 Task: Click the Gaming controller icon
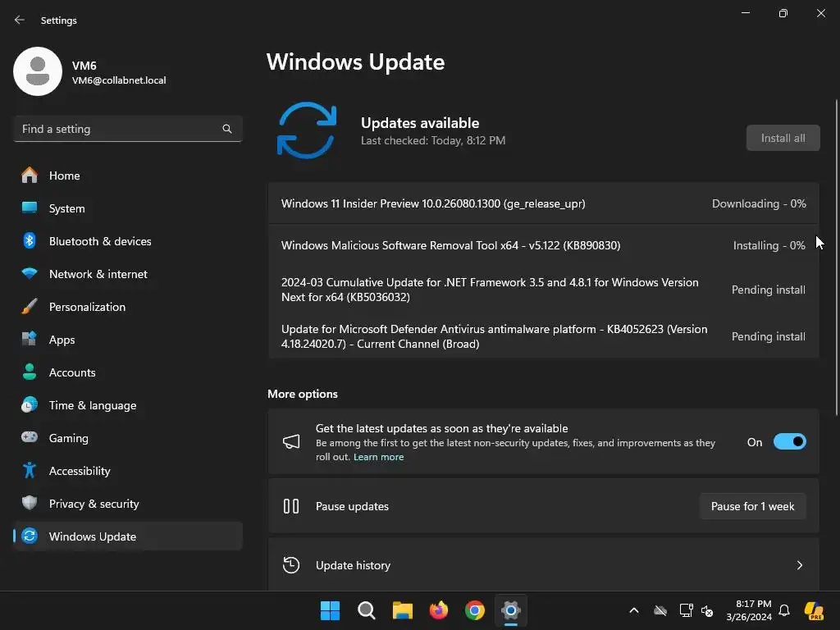click(30, 438)
